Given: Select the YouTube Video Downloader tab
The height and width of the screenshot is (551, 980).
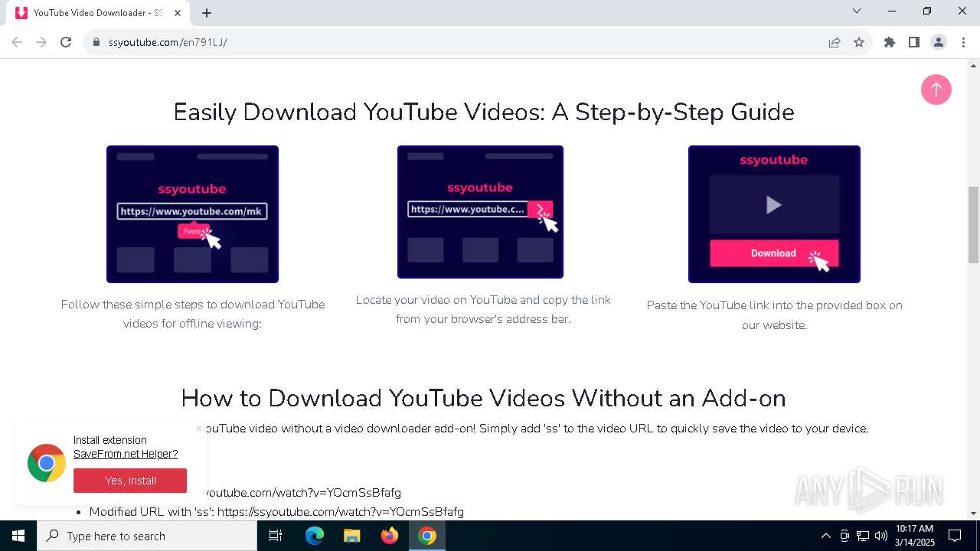Looking at the screenshot, I should [x=98, y=13].
